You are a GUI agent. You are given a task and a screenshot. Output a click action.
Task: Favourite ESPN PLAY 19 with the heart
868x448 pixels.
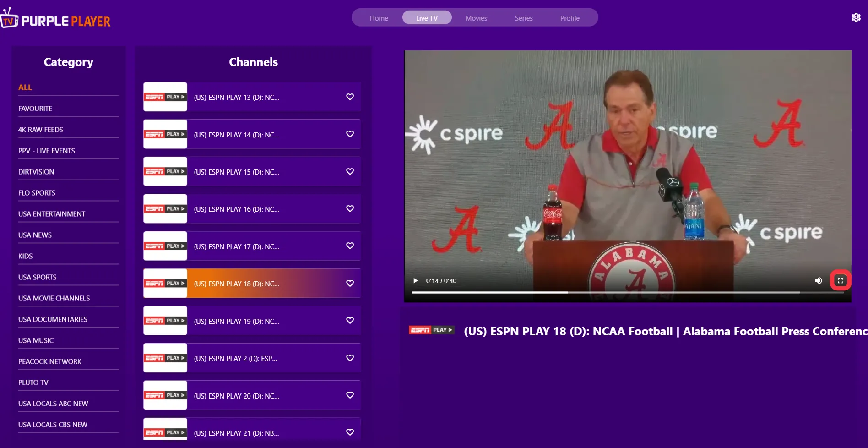350,320
